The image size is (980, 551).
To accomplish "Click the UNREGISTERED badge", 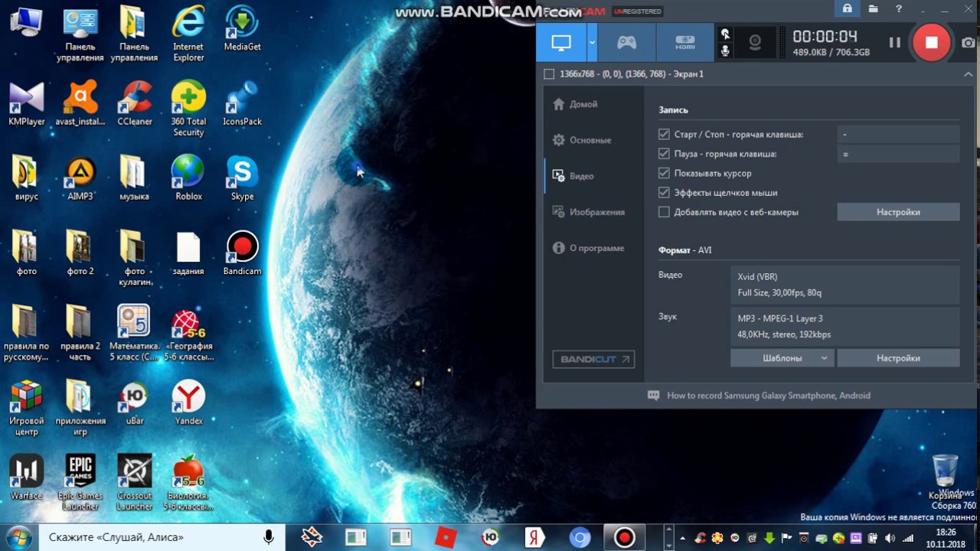I will (637, 11).
